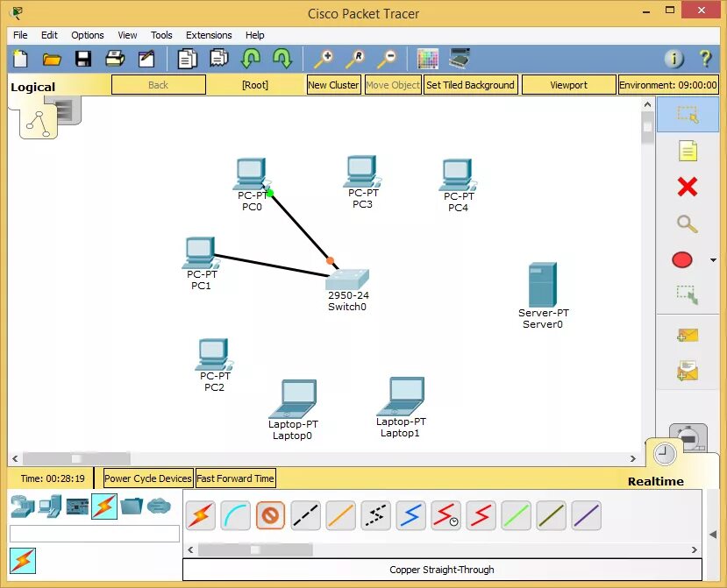The width and height of the screenshot is (727, 588).
Task: Click the Zoom Out magnifier
Action: point(386,59)
